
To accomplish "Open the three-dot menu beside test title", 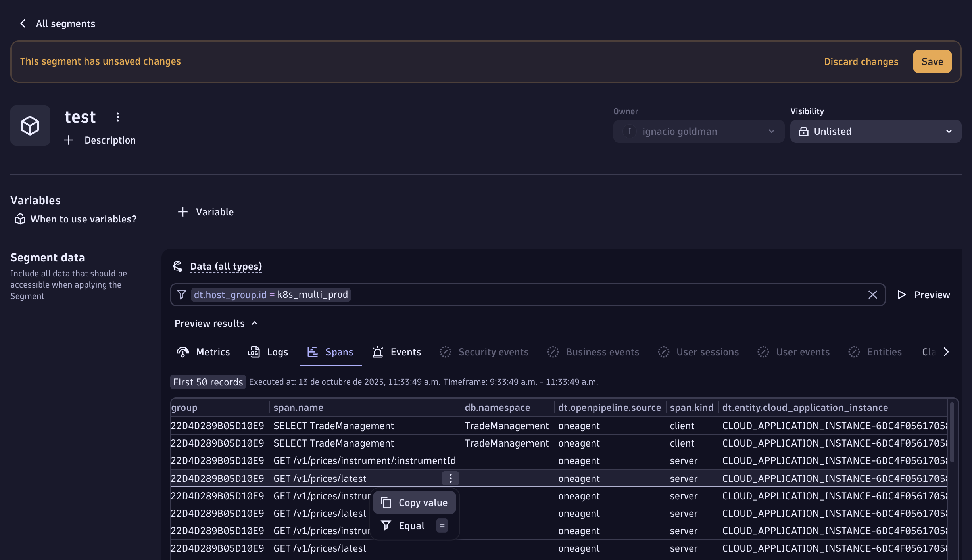I will 117,117.
